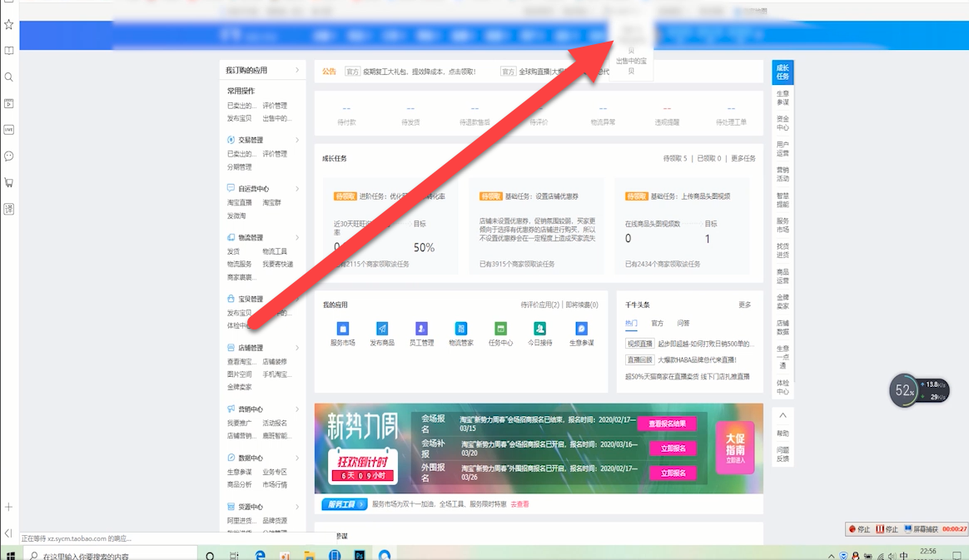Click the 今日接待 app icon

540,329
